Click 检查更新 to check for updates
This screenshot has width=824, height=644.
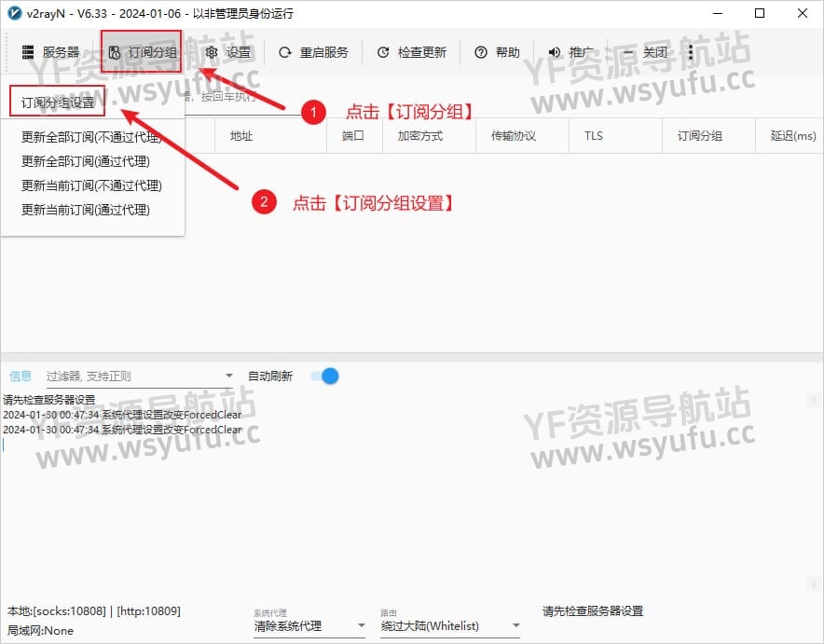tap(411, 52)
